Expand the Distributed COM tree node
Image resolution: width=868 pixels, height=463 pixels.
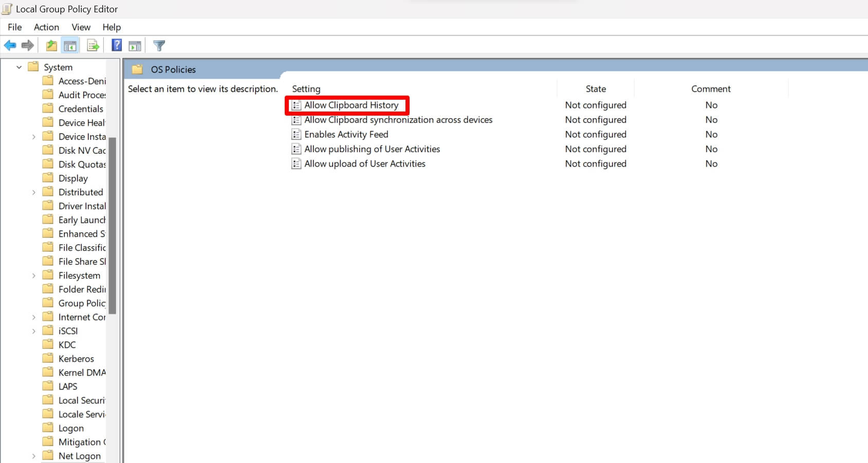(x=34, y=192)
